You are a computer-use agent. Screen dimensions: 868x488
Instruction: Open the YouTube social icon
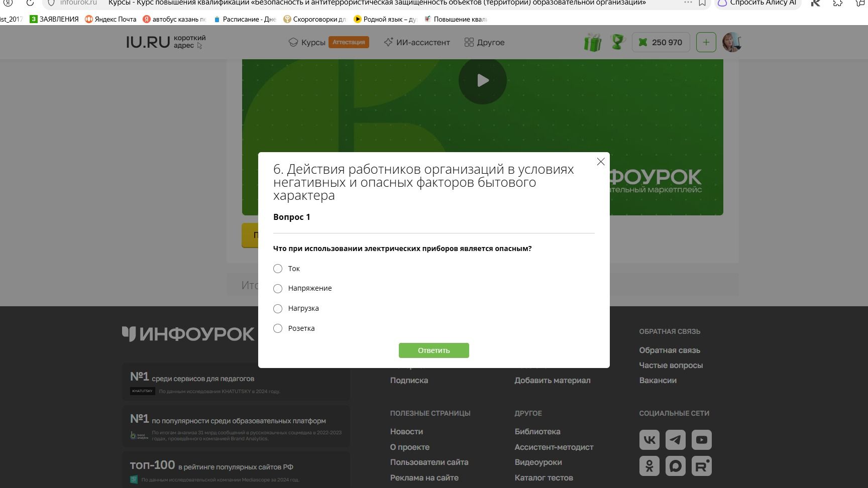click(701, 440)
